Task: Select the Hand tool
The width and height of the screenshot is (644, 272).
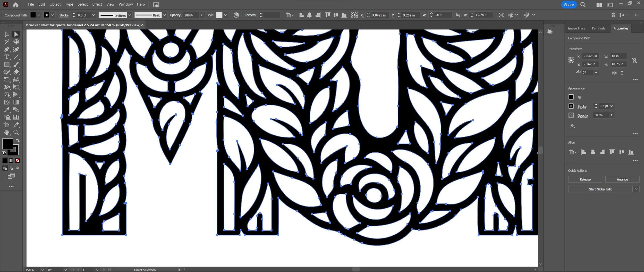Action: [x=7, y=132]
